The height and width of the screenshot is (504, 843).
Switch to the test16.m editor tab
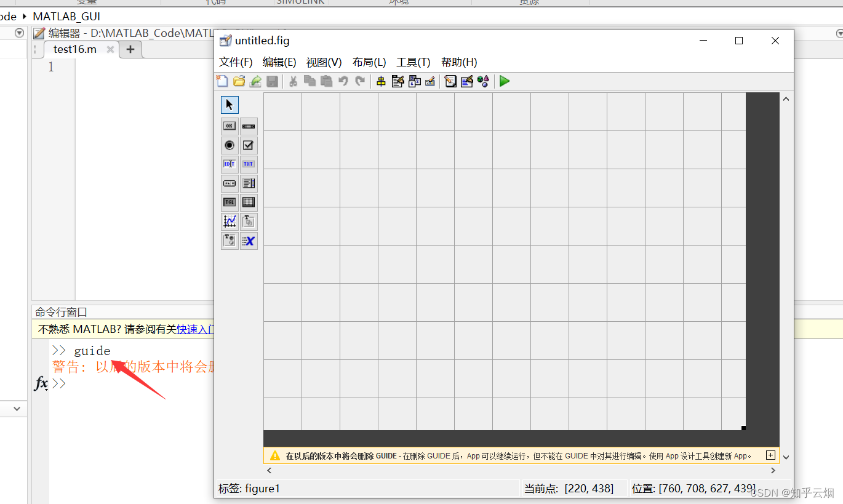click(x=75, y=49)
